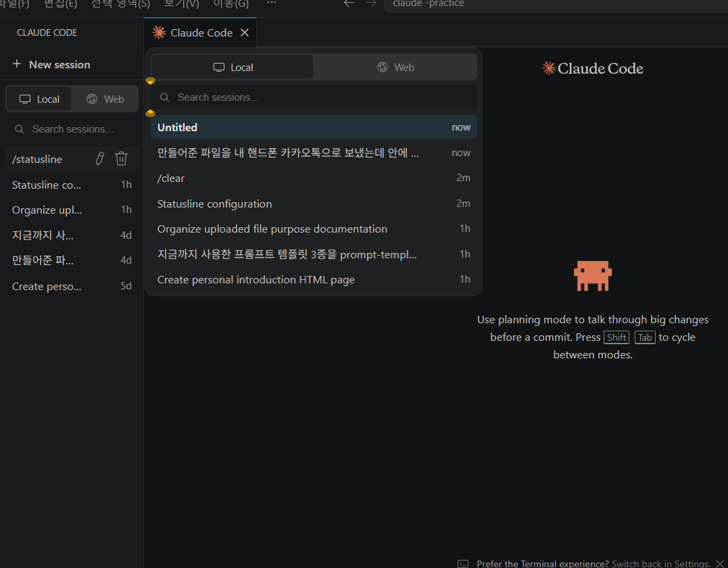Click the pencil rename icon on /statusline
728x568 pixels.
tap(100, 159)
